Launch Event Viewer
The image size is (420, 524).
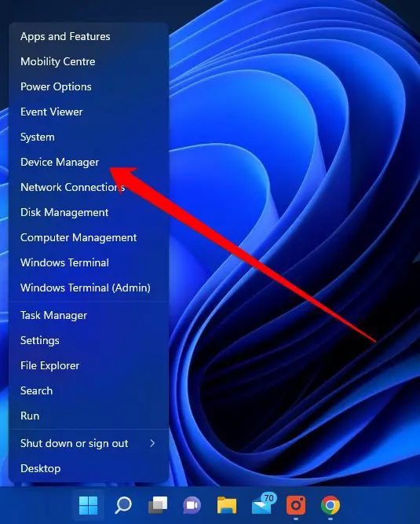(x=52, y=112)
